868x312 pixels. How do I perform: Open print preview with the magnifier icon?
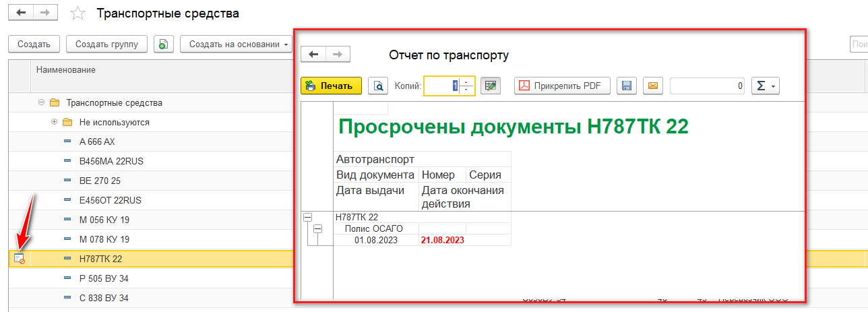(378, 86)
